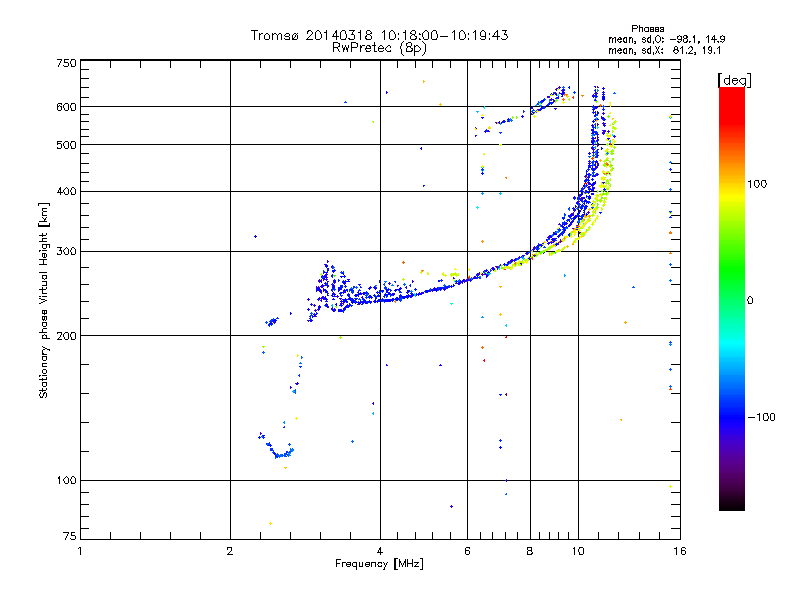The width and height of the screenshot is (800, 600).
Task: Click the title "Tromsø 20140318 10:18:00-10:19:43"
Action: click(x=379, y=35)
